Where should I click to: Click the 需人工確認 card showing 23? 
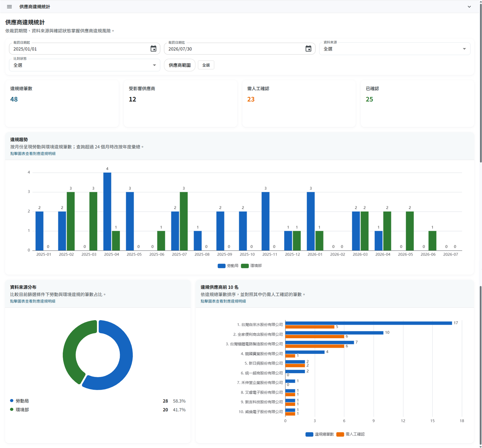coord(299,103)
